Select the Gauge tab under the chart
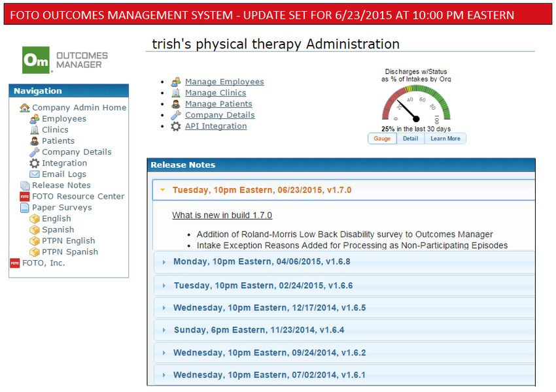The height and width of the screenshot is (392, 556). [x=382, y=139]
